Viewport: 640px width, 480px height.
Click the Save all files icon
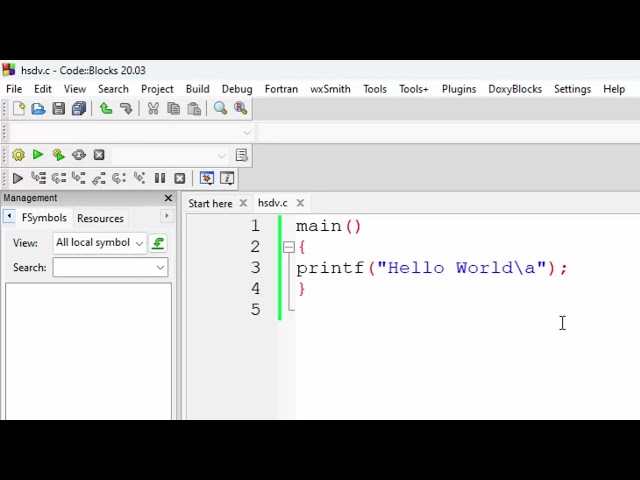coord(79,109)
